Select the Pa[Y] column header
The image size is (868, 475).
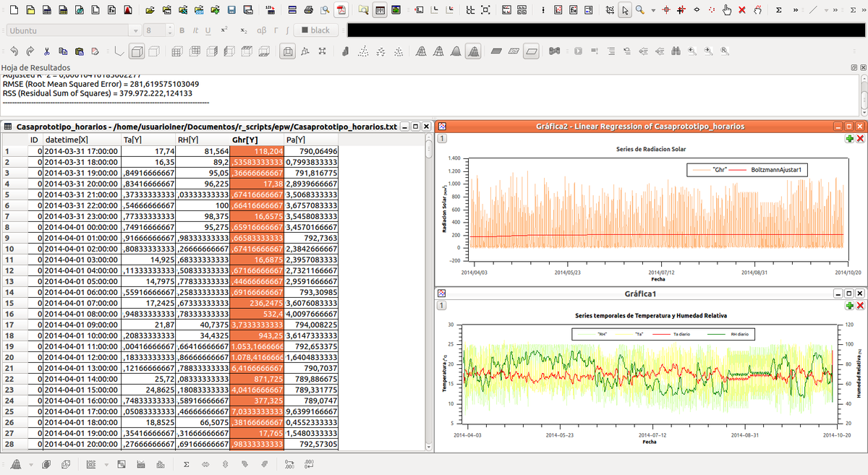(x=312, y=140)
